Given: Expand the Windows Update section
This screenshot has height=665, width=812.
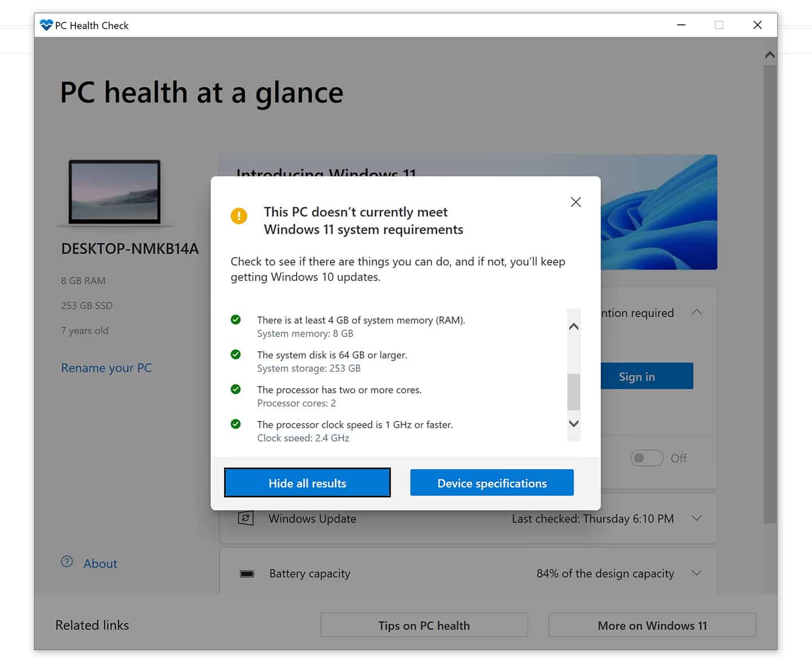Looking at the screenshot, I should pos(696,518).
